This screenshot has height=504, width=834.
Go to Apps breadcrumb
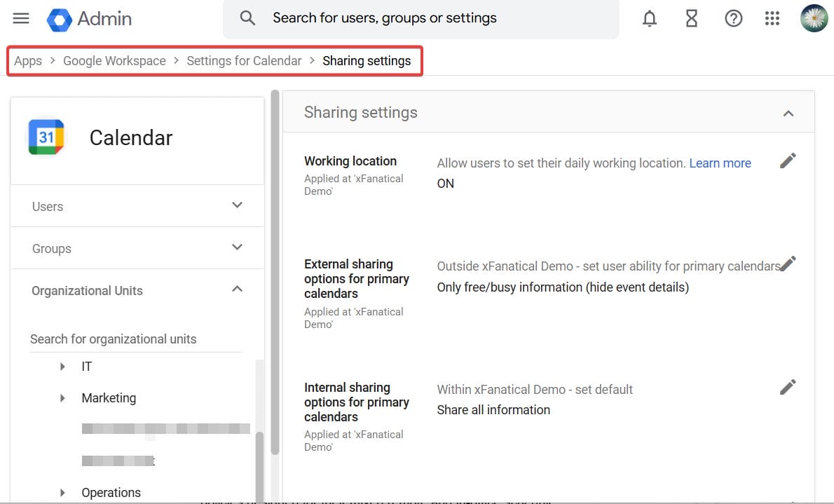pos(27,61)
